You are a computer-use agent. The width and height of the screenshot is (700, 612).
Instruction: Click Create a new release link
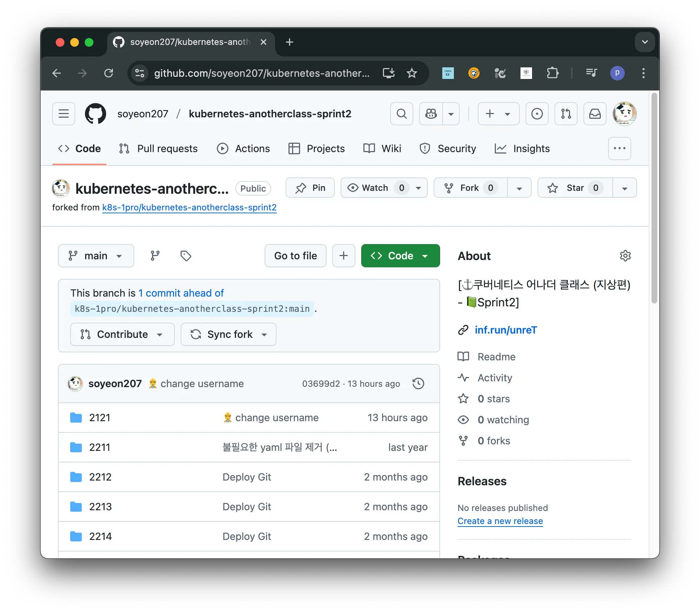coord(500,521)
